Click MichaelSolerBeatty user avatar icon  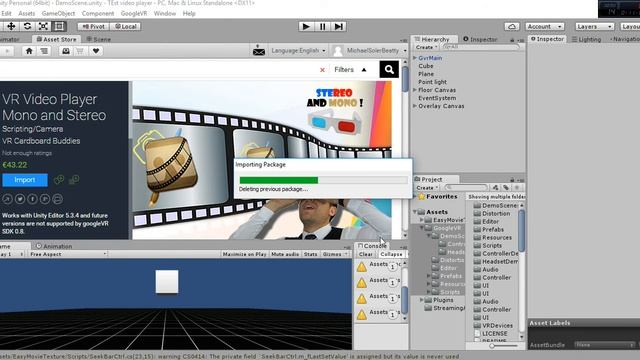338,51
